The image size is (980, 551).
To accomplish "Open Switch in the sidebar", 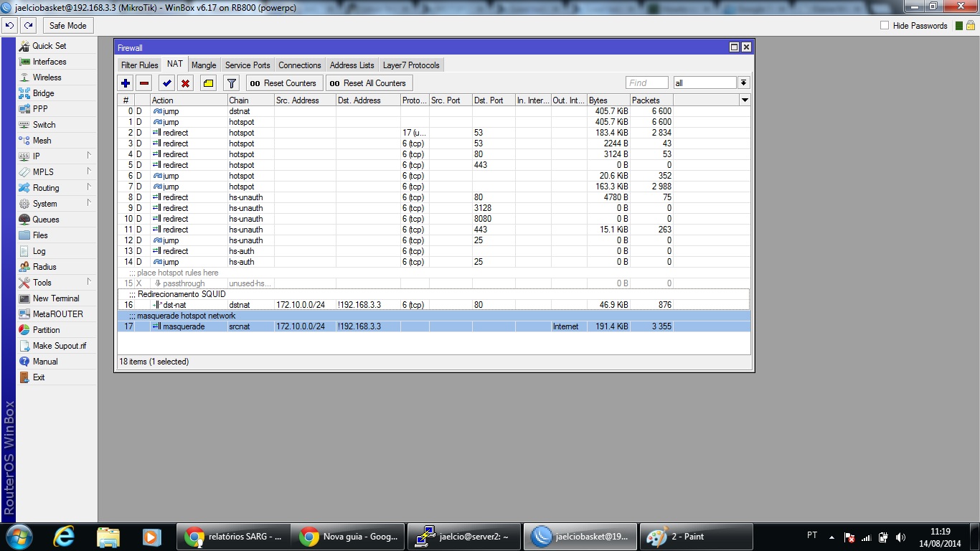I will (x=57, y=125).
